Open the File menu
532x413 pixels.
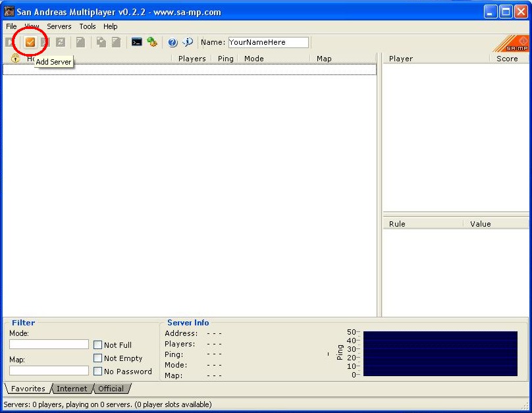(x=11, y=26)
